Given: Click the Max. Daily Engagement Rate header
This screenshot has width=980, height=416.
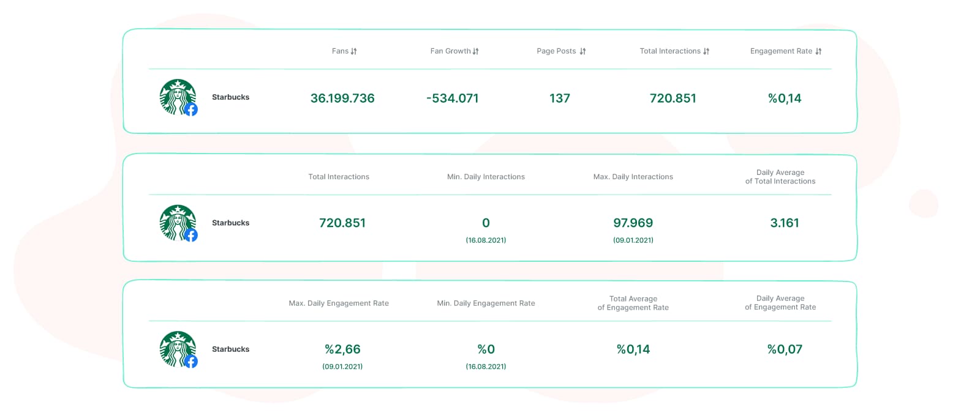Looking at the screenshot, I should coord(339,303).
